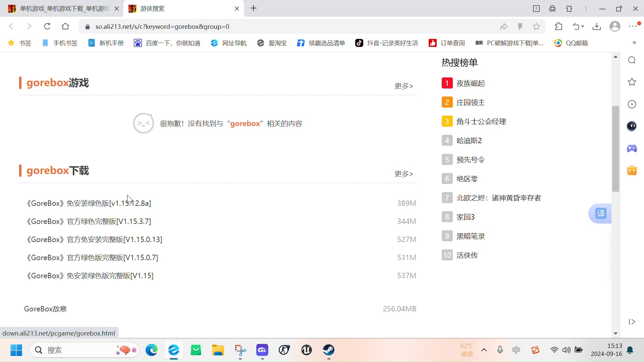This screenshot has height=362, width=644.
Task: Open the sidebar orange toolbox icon
Action: [632, 170]
